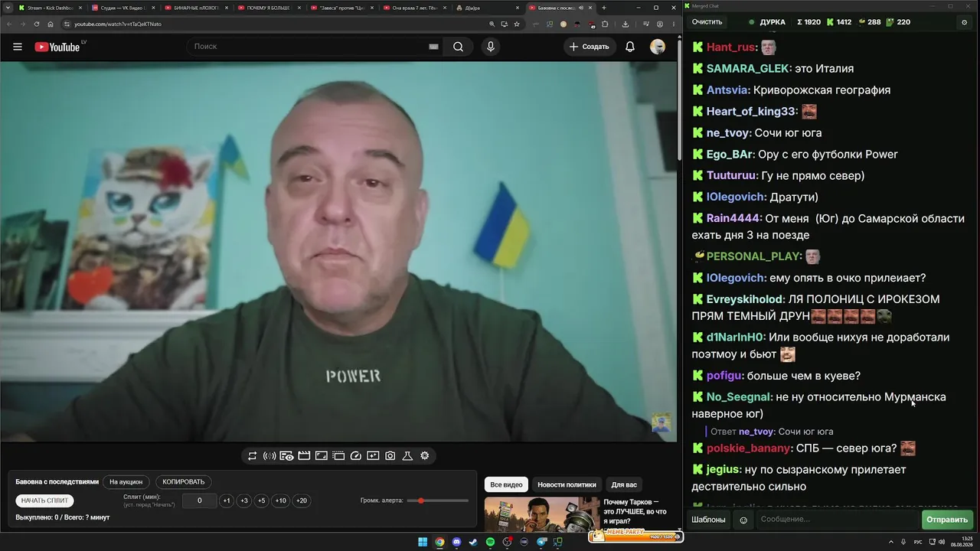Open Discord from the taskbar
The height and width of the screenshot is (551, 980).
[456, 542]
